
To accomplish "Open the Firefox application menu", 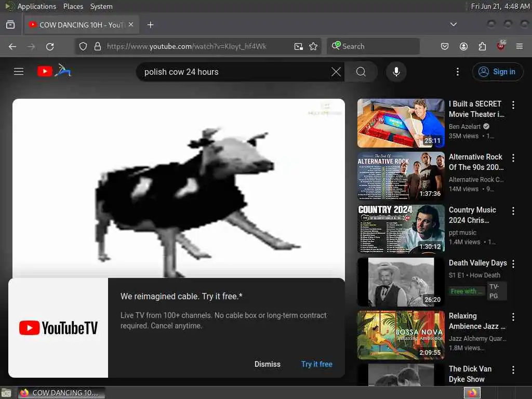I will pyautogui.click(x=520, y=46).
